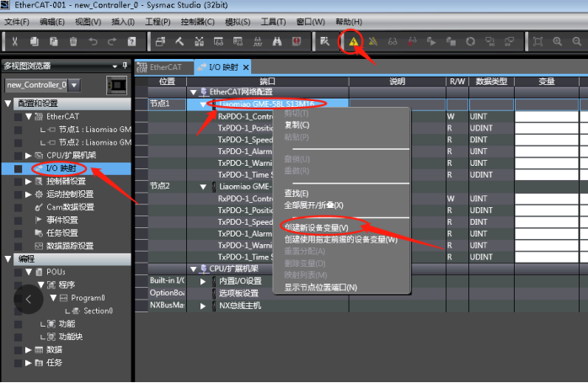588x383 pixels.
Task: Click the Cut scissors toolbar icon
Action: [14, 41]
